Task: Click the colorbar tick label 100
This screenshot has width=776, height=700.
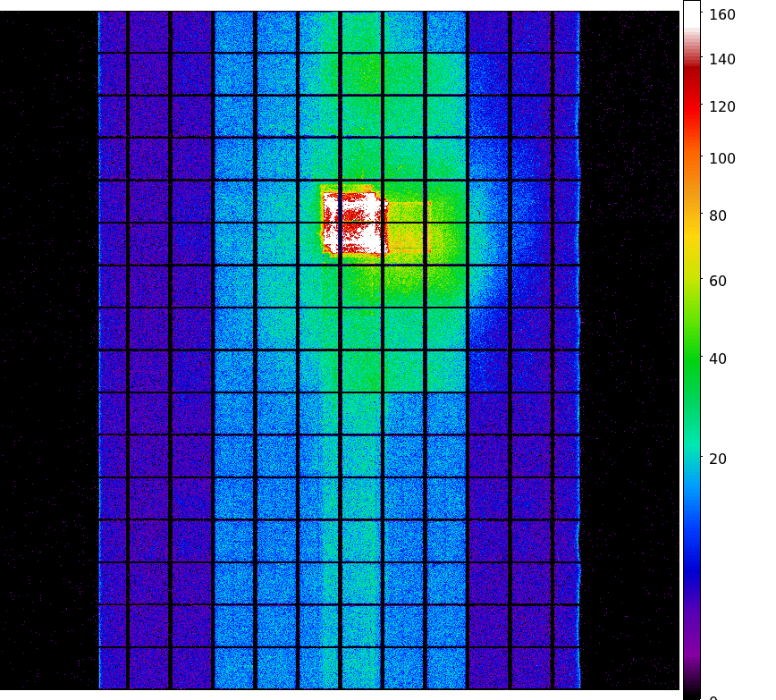Action: click(722, 159)
